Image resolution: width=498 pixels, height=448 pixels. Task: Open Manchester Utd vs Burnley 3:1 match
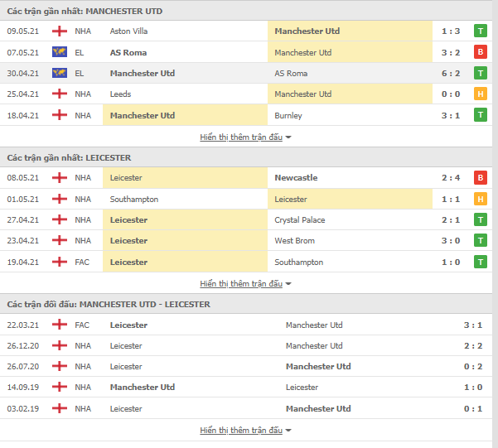click(246, 115)
